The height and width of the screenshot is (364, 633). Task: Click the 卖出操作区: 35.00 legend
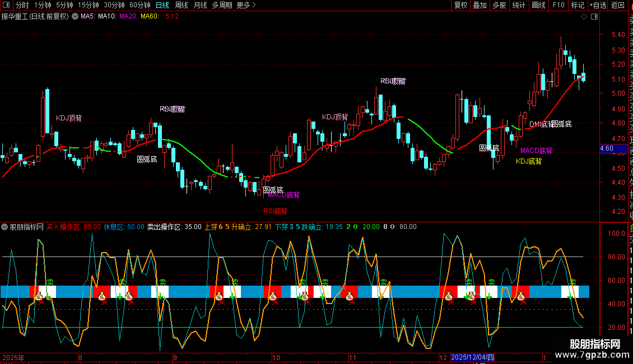click(x=174, y=227)
